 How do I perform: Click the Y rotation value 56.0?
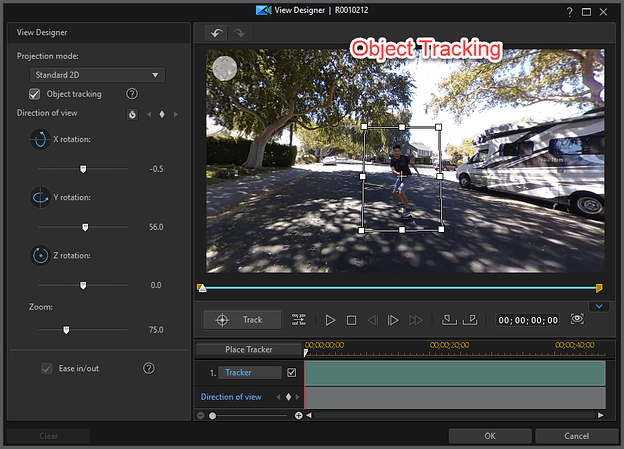point(156,227)
